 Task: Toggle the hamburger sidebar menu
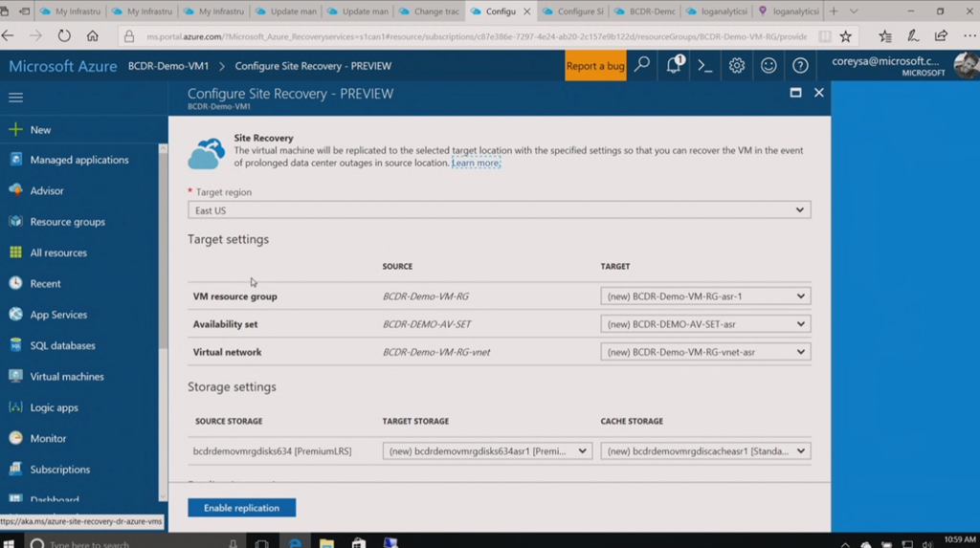point(15,98)
